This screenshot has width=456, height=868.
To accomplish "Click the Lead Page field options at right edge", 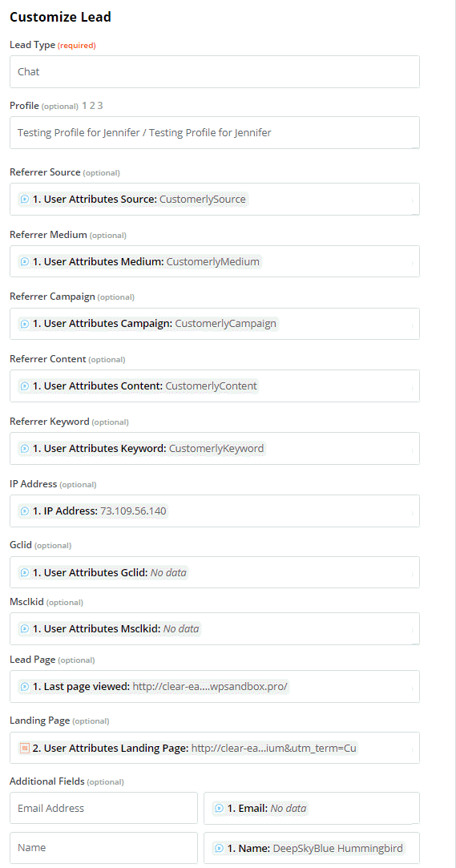I will click(x=412, y=688).
